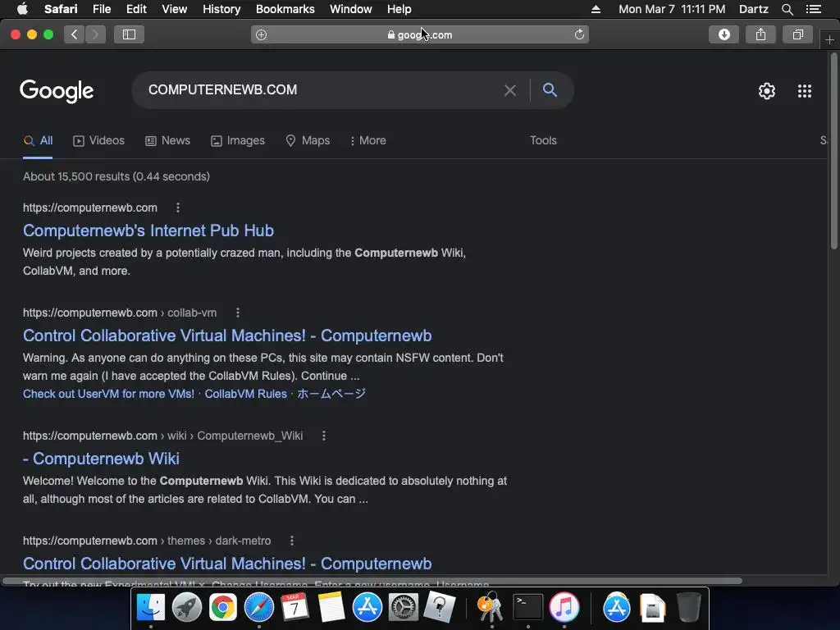Open Google Chrome in the Dock
This screenshot has width=840, height=630.
pyautogui.click(x=223, y=607)
